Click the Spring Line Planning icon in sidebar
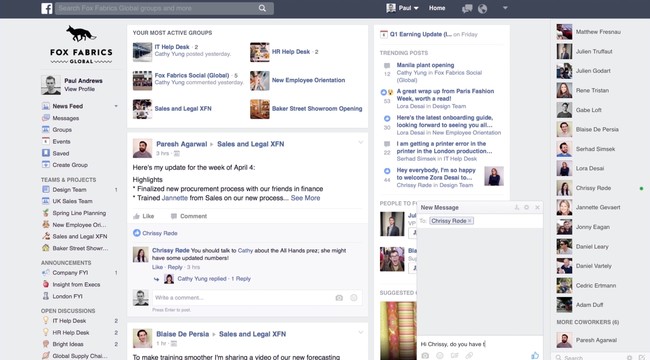This screenshot has height=360, width=650. pos(46,213)
